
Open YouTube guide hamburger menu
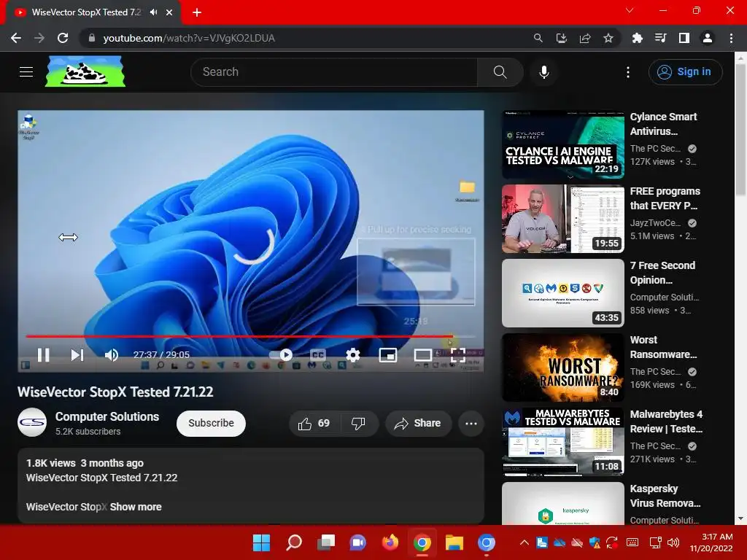pos(26,72)
